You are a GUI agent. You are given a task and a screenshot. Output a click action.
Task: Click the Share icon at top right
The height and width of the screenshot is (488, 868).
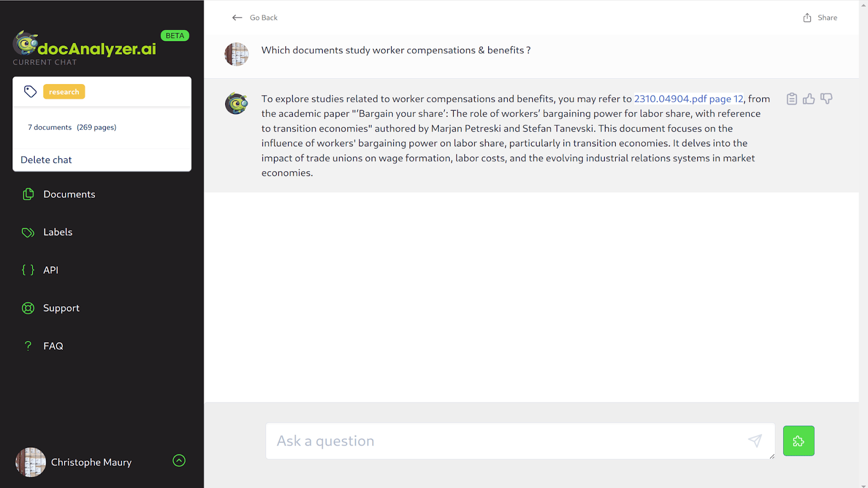coord(807,18)
